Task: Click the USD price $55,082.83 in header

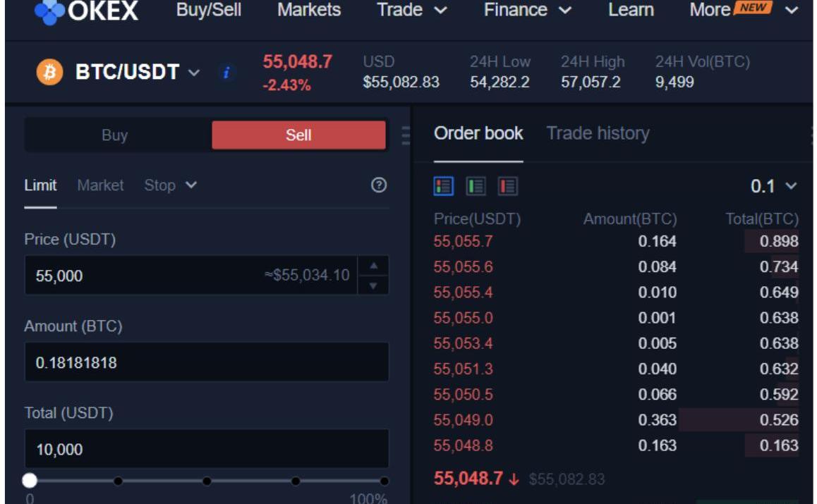Action: [401, 82]
